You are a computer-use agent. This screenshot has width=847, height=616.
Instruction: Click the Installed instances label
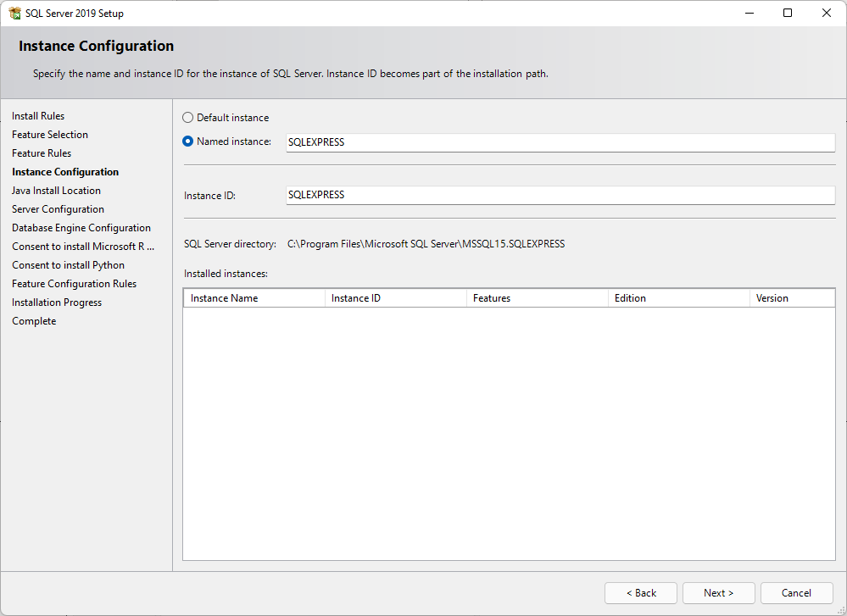click(x=226, y=274)
